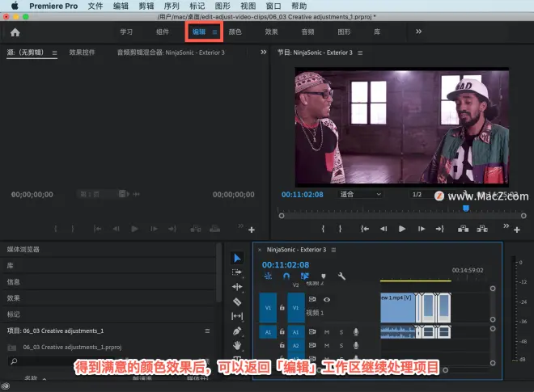The height and width of the screenshot is (392, 534).
Task: Solo the A2 audio track
Action: coord(341,346)
